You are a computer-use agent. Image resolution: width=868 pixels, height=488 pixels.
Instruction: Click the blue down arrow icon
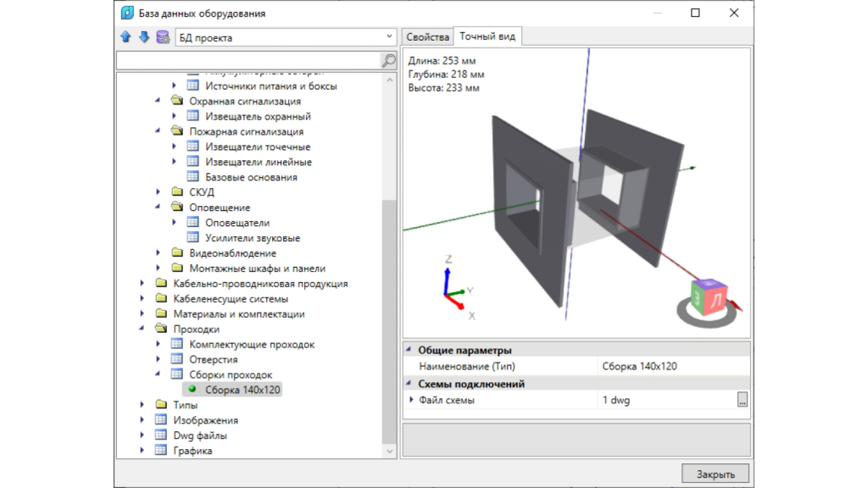pos(144,37)
